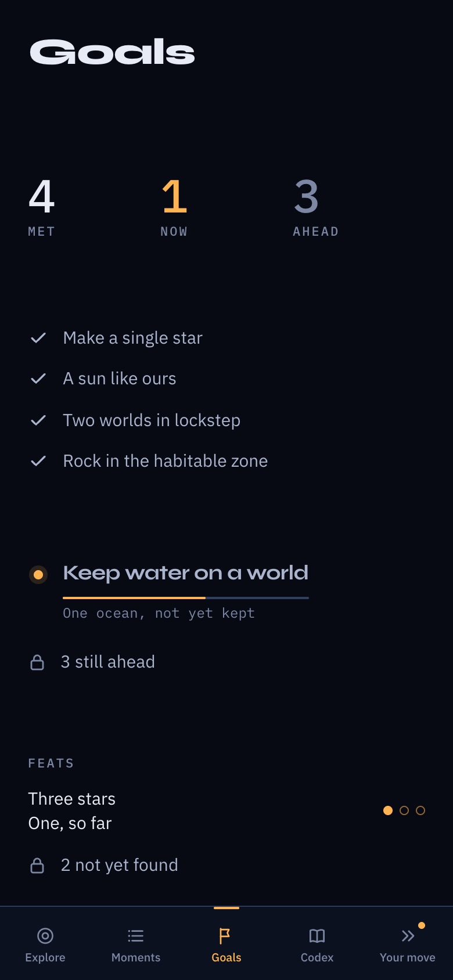
Task: Open Keep water on a world goal
Action: click(x=185, y=573)
